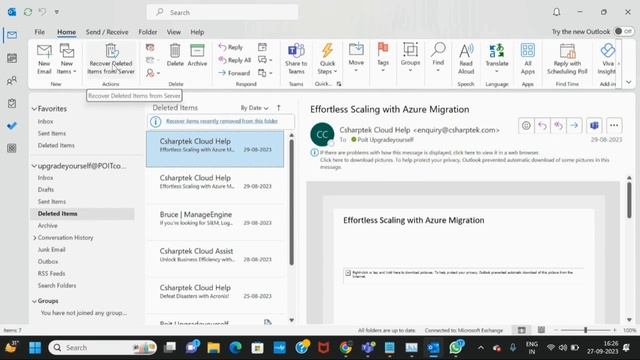
Task: Click Share to Teams icon
Action: (x=296, y=59)
